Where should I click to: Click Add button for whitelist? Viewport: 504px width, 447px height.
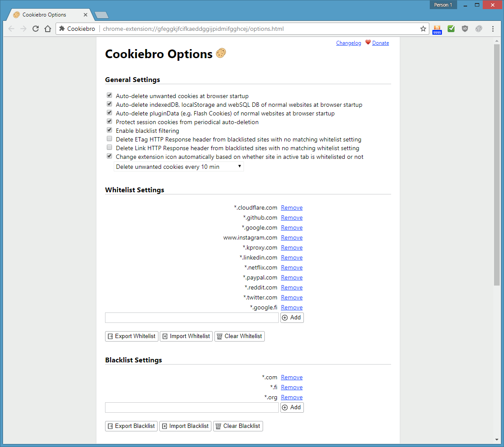pos(292,318)
